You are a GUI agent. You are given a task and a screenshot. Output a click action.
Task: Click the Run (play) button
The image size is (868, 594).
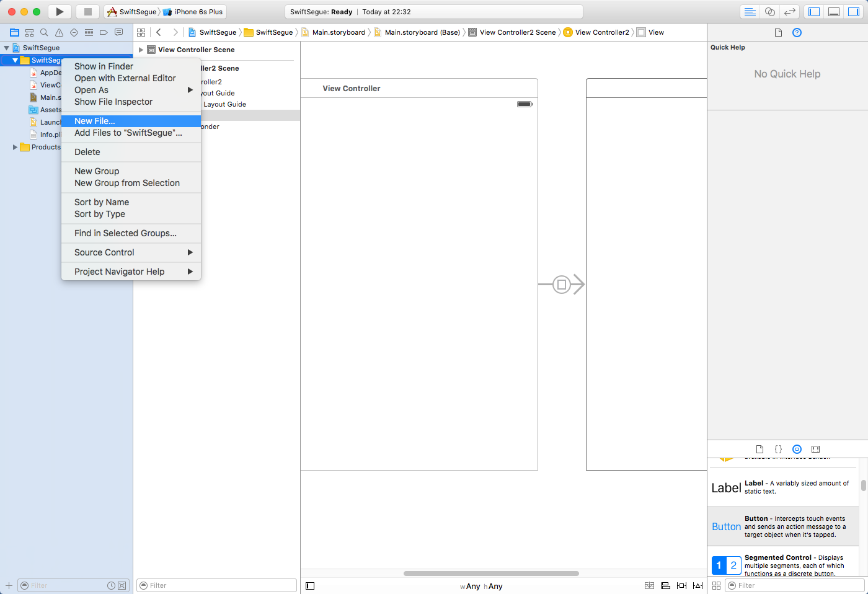click(x=60, y=12)
